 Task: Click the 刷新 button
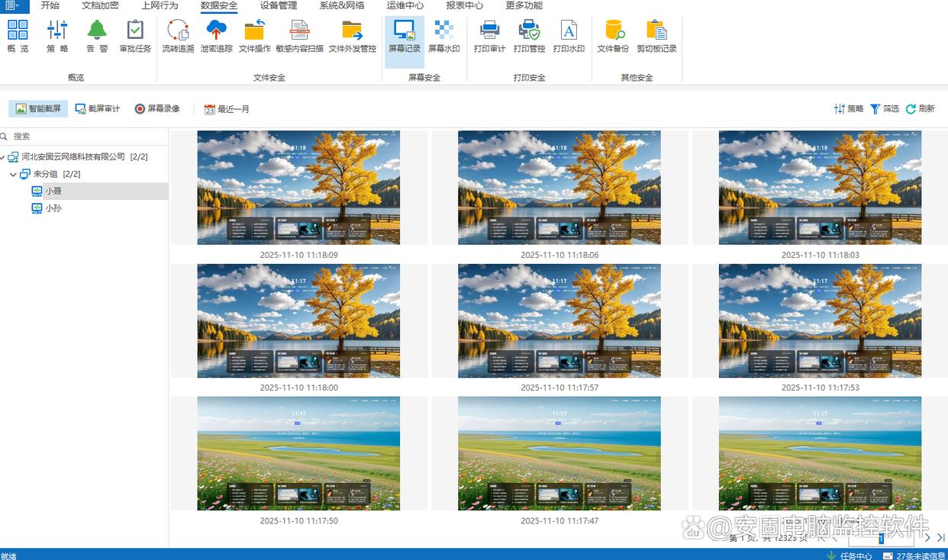921,109
